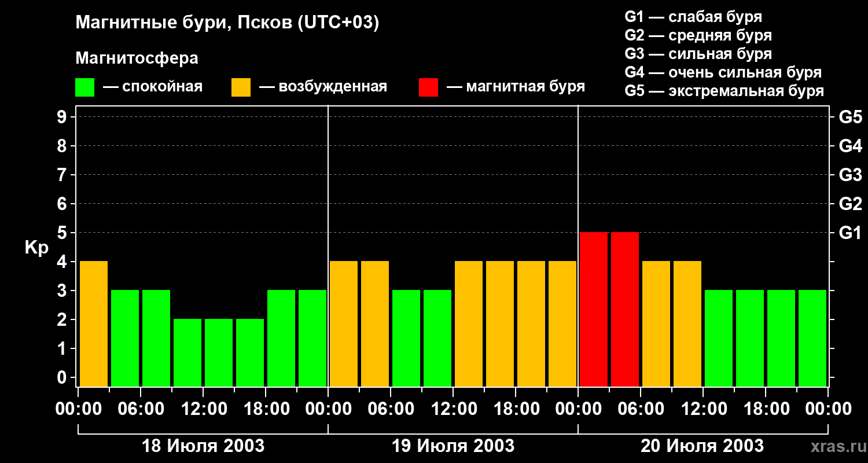Click the 18:00 time label for 18 July
The image size is (868, 463).
[x=266, y=409]
